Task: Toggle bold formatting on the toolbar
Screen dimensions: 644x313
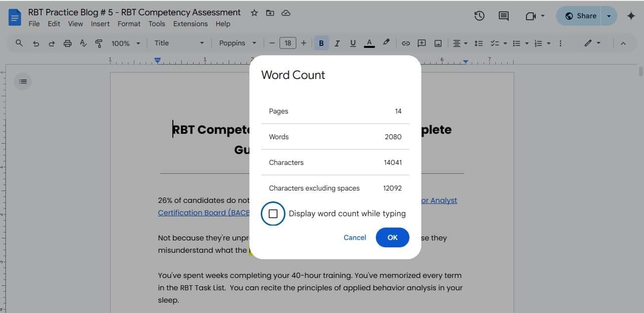Action: 321,43
